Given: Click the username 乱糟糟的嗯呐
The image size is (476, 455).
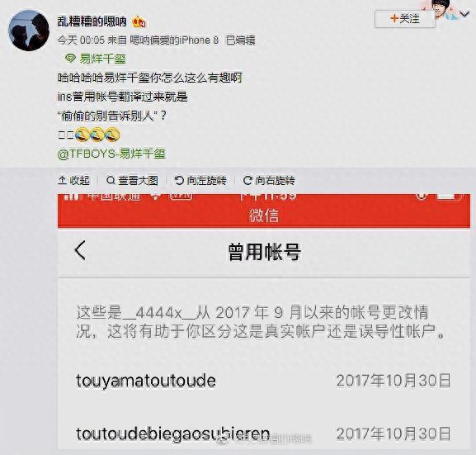Looking at the screenshot, I should (92, 21).
